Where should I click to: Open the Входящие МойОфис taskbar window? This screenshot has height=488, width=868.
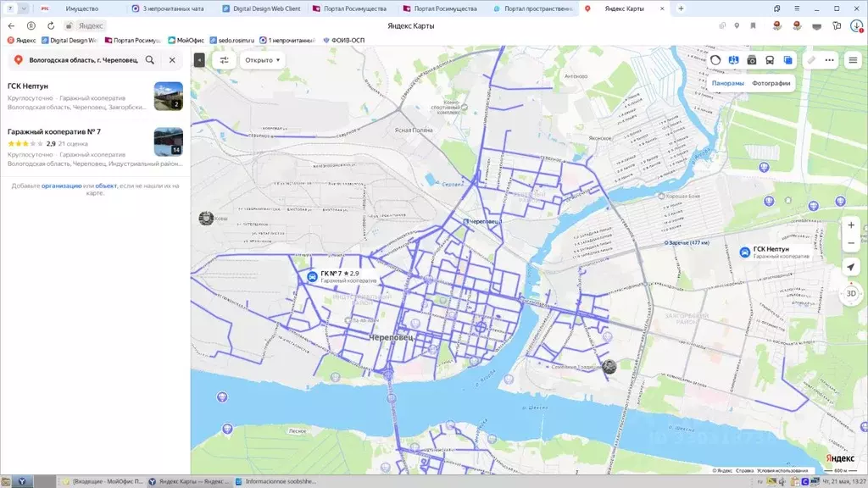(x=103, y=481)
